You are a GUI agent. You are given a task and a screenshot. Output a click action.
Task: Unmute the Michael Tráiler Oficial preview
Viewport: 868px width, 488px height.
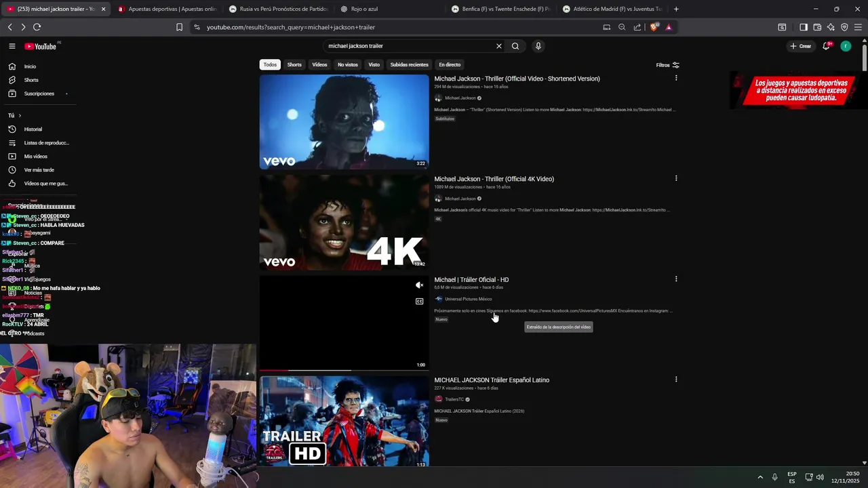pos(420,285)
